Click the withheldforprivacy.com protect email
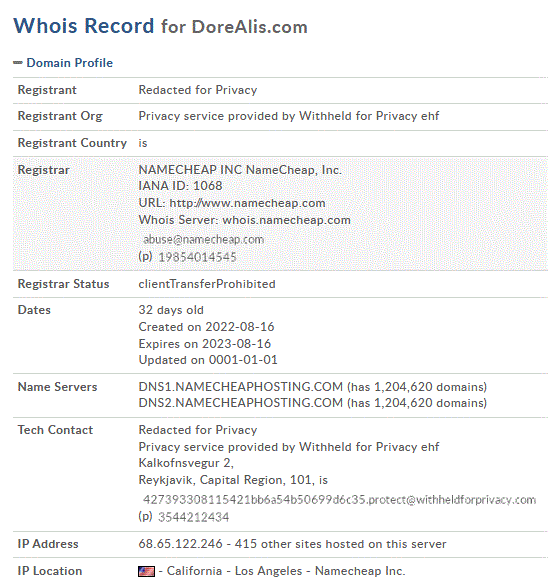The image size is (548, 584). point(339,499)
